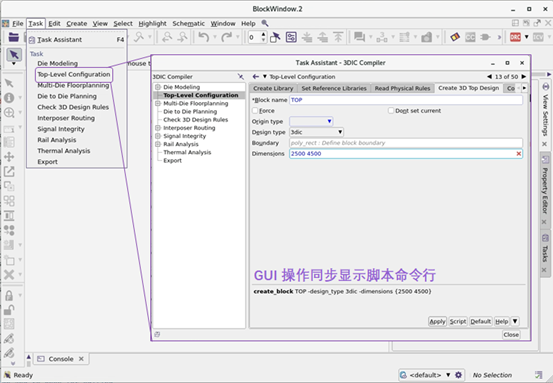Click the search magnifier icon in menu bar
The height and width of the screenshot is (383, 553).
265,23
